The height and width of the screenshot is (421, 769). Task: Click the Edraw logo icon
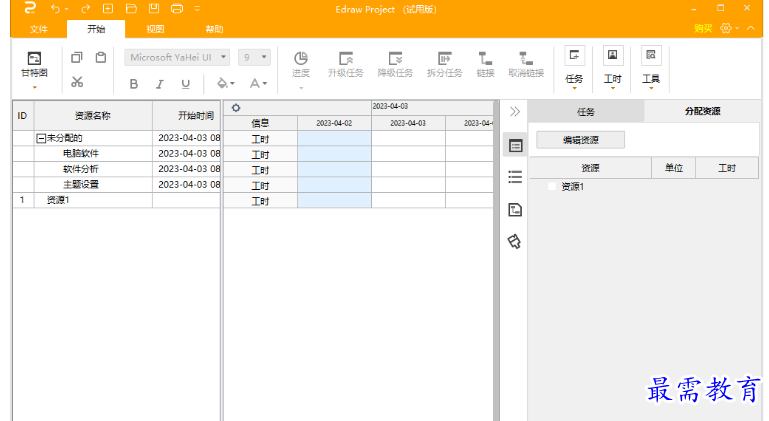pos(30,8)
